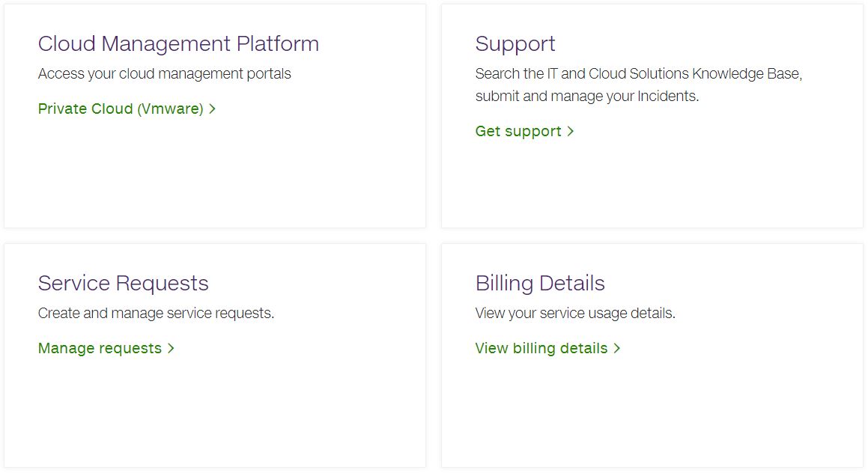Click View billing details

click(541, 348)
